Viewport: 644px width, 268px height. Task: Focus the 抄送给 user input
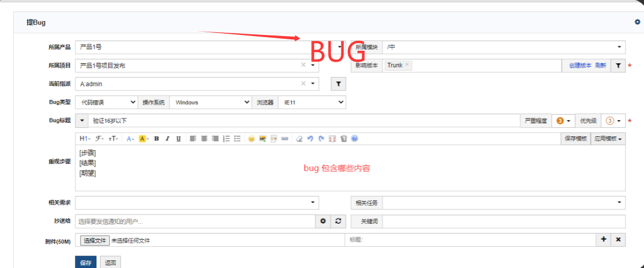(x=196, y=221)
